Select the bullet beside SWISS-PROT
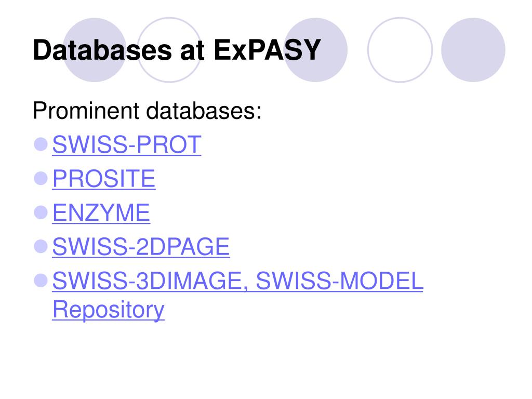 point(41,144)
